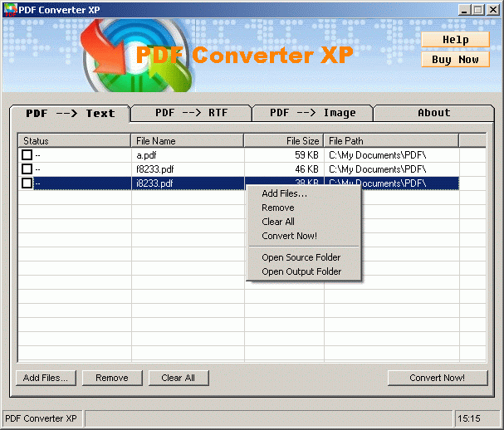Click the Buy Now button
Image resolution: width=504 pixels, height=430 pixels.
(x=455, y=60)
